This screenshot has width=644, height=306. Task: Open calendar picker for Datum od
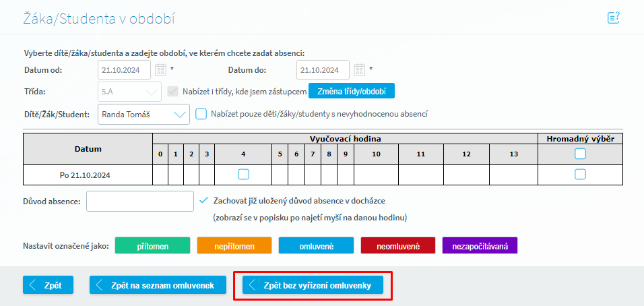coord(160,69)
